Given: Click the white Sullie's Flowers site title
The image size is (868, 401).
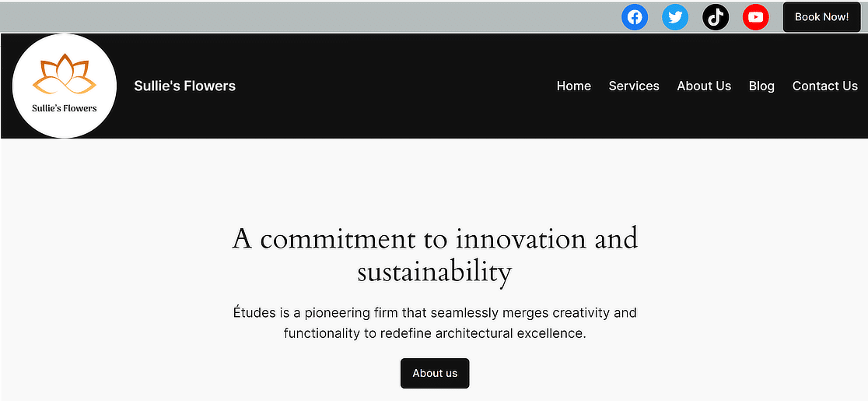Looking at the screenshot, I should (x=184, y=86).
